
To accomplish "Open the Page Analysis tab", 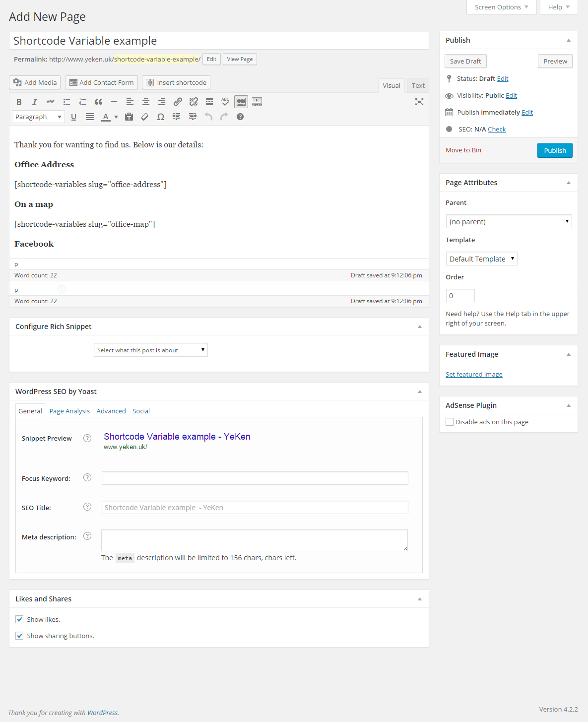I will tap(69, 411).
